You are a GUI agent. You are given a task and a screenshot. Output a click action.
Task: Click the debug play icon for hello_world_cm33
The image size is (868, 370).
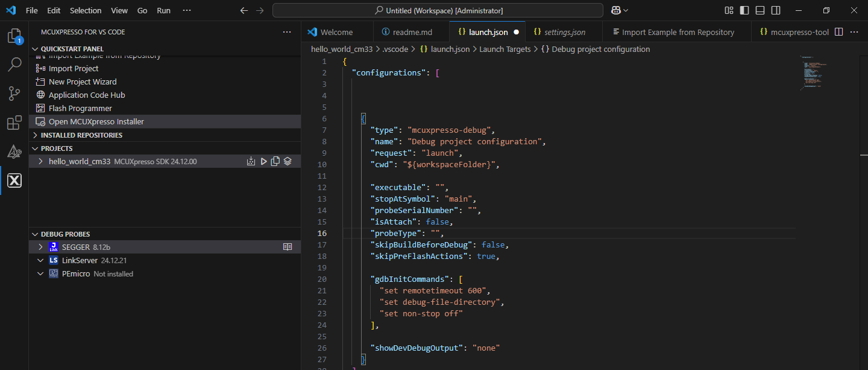(x=263, y=161)
